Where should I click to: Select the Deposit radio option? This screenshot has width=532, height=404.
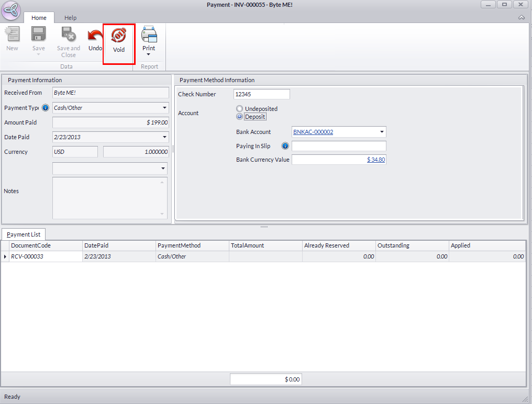click(x=240, y=117)
